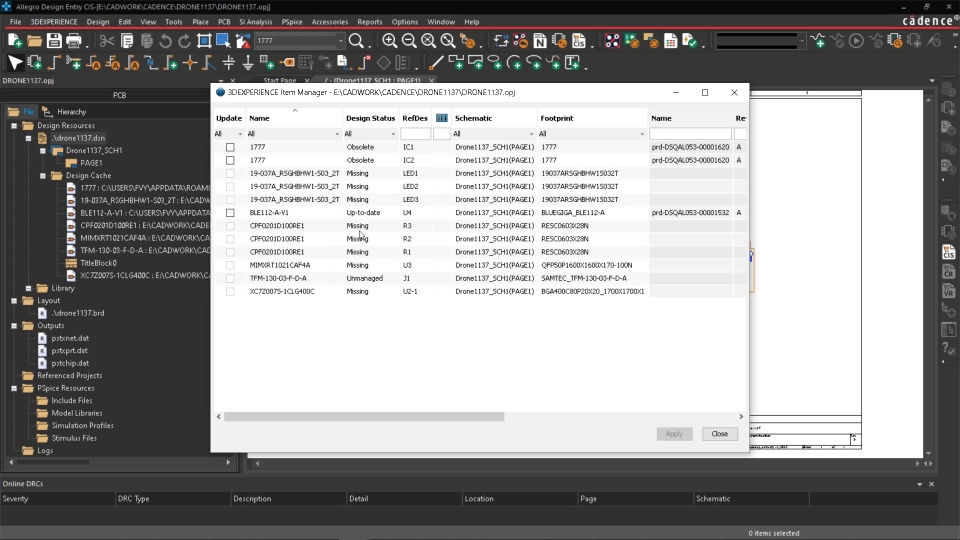Click the Place Text T icon
960x540 pixels.
coord(572,62)
